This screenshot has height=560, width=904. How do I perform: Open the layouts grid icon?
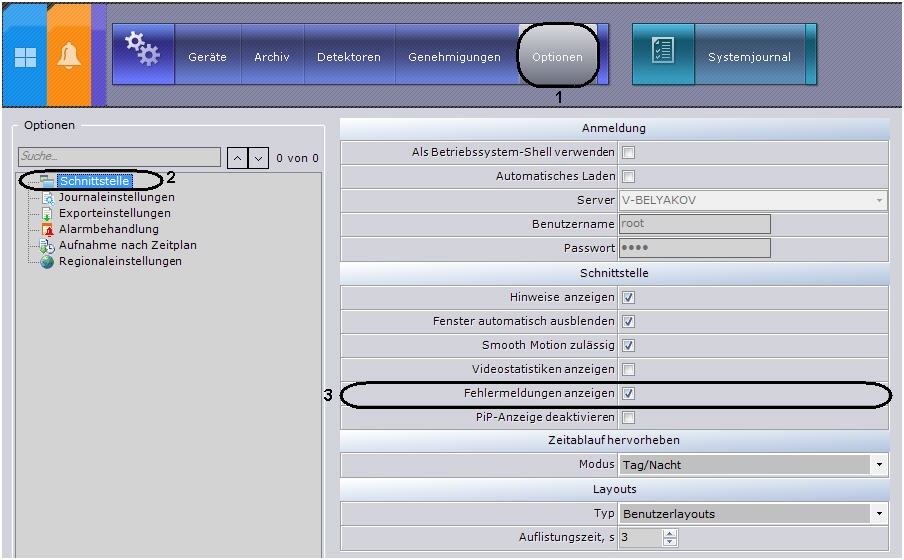click(x=25, y=57)
